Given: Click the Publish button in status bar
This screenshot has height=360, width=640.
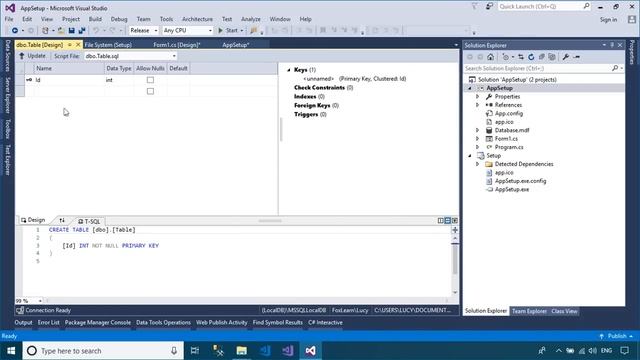Looking at the screenshot, I should [x=616, y=336].
